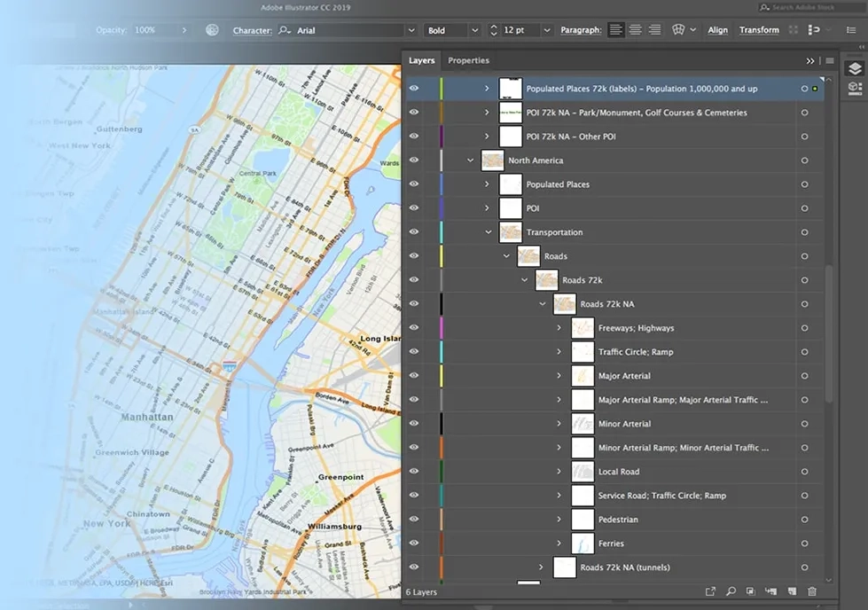Click target circle for Ferries layer
Viewport: 868px width, 610px height.
click(804, 544)
